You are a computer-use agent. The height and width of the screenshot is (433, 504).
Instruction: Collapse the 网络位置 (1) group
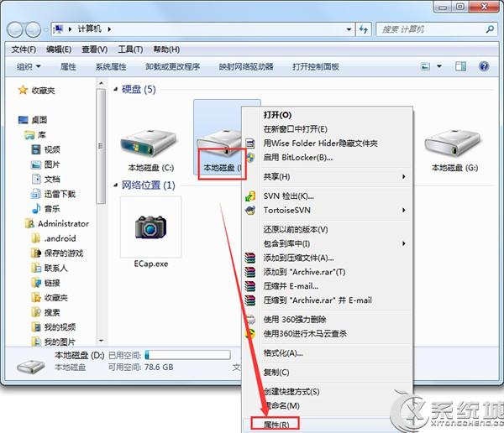click(x=115, y=185)
